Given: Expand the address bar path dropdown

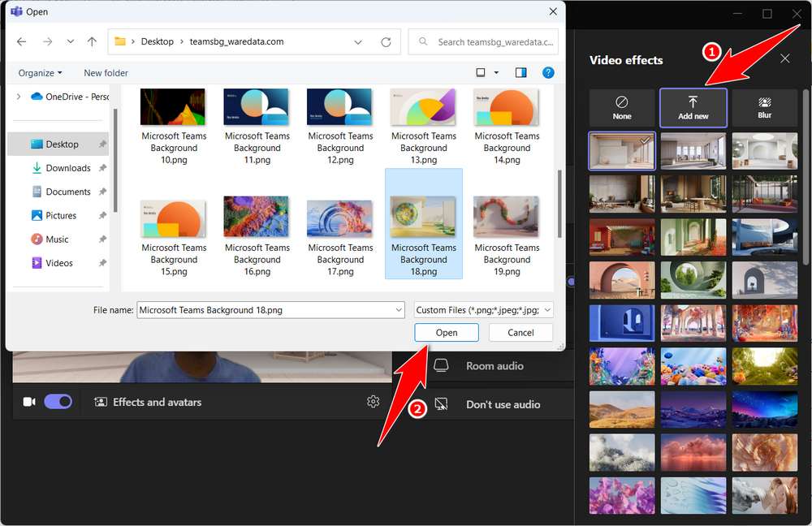Looking at the screenshot, I should (x=358, y=42).
